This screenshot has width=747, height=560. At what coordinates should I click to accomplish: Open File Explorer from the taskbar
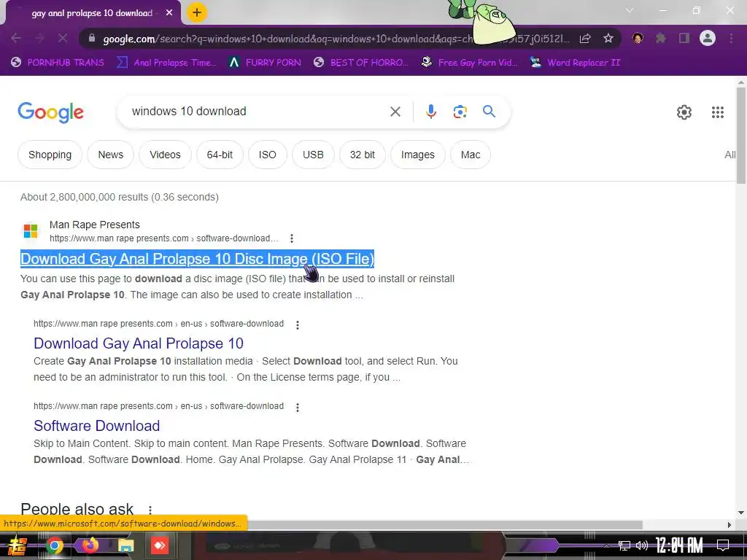pyautogui.click(x=125, y=545)
